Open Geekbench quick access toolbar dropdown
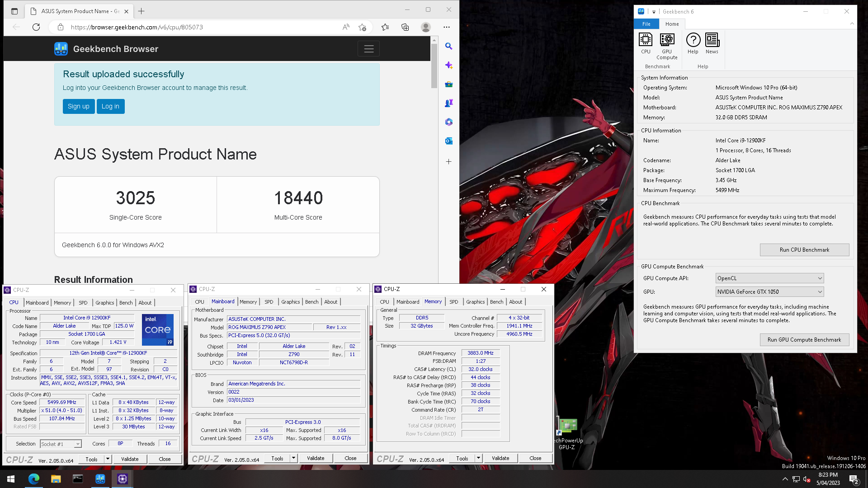Screen dimensions: 868x488 [x=654, y=12]
